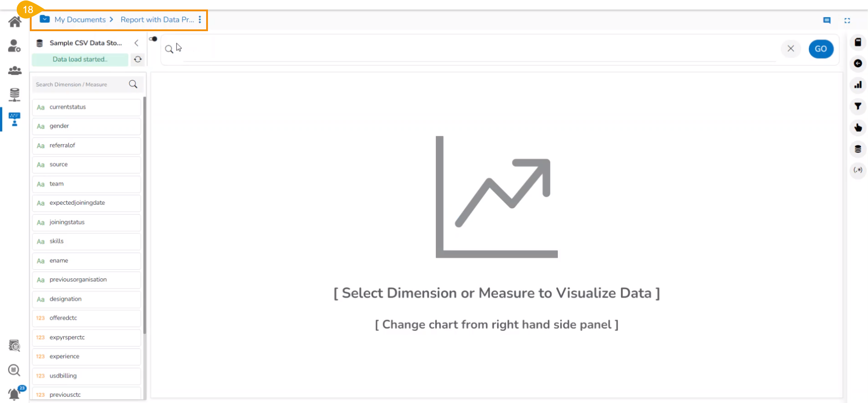Open the three-dot report options menu
The image size is (868, 403).
(x=200, y=20)
